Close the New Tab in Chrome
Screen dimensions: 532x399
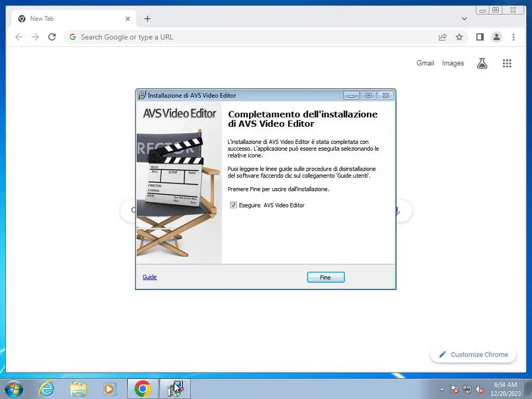point(128,19)
